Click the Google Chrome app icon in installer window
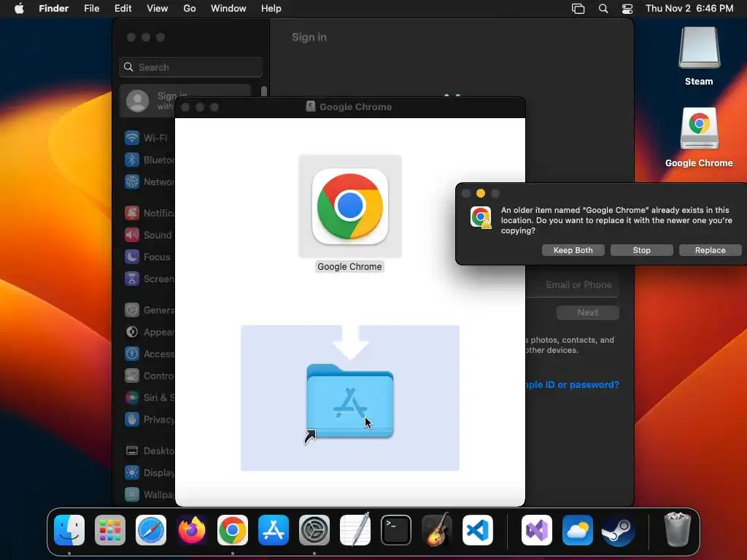 (x=350, y=206)
